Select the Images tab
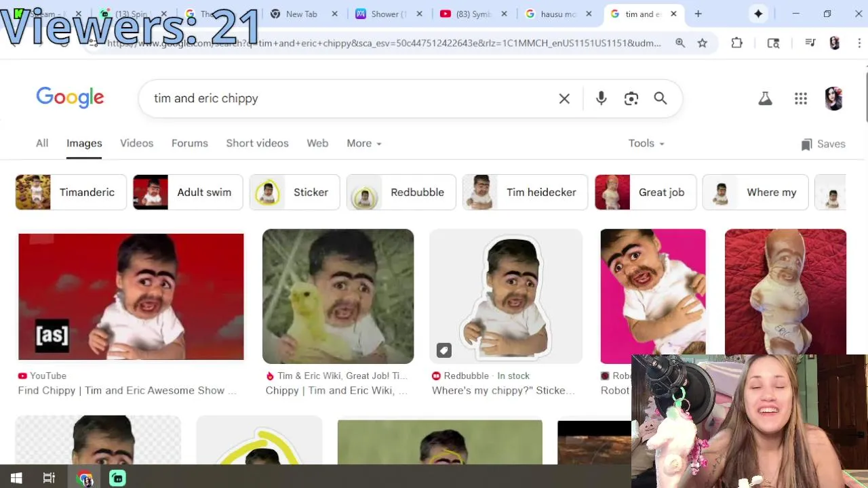The width and height of the screenshot is (868, 488). click(x=84, y=143)
